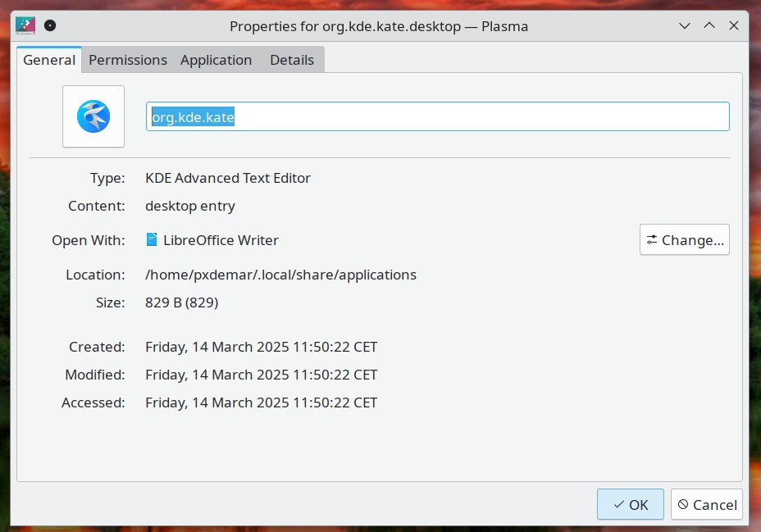Click the Properties window title text
Screen dimensions: 761x532
(379, 26)
